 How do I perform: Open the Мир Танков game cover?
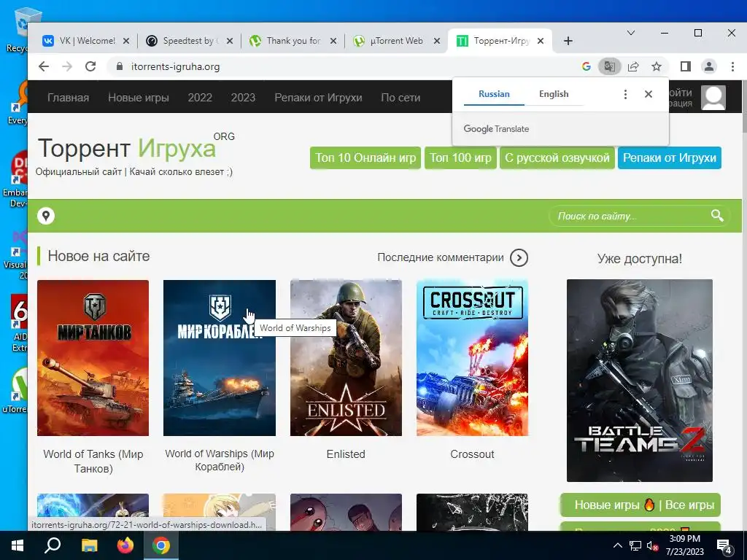coord(93,357)
